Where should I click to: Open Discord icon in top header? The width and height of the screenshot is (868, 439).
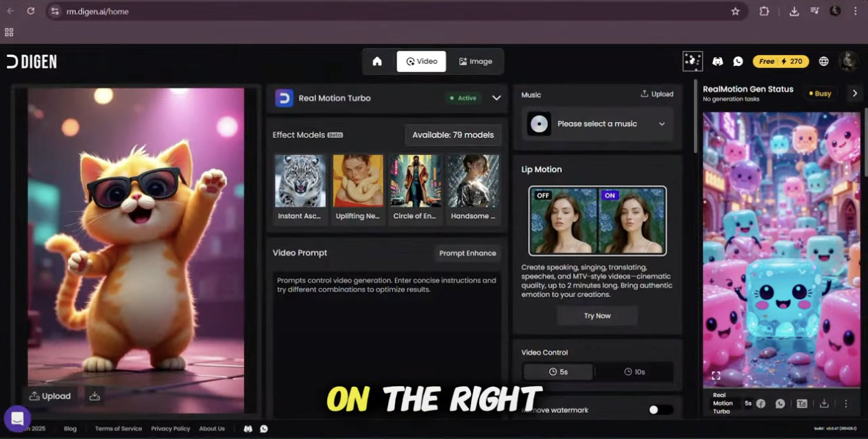[717, 62]
